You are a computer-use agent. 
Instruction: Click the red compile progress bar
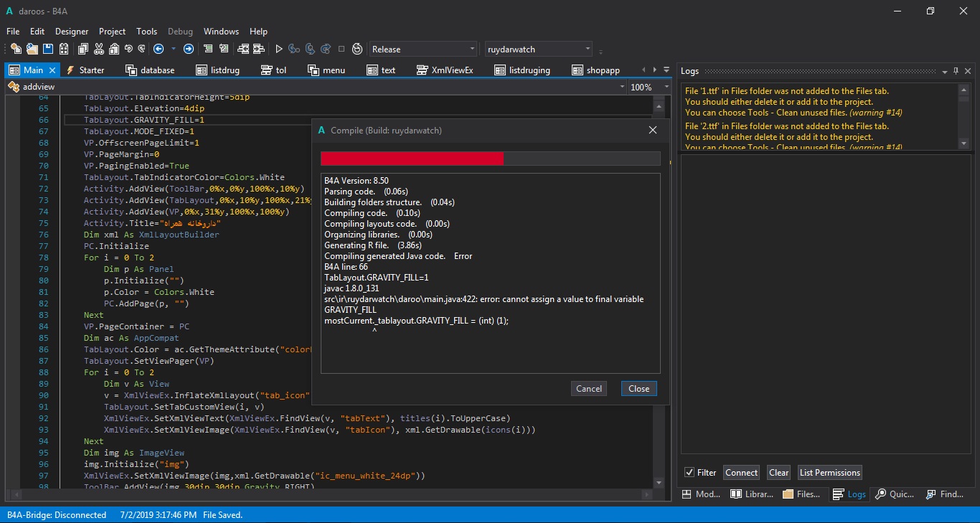[x=412, y=159]
